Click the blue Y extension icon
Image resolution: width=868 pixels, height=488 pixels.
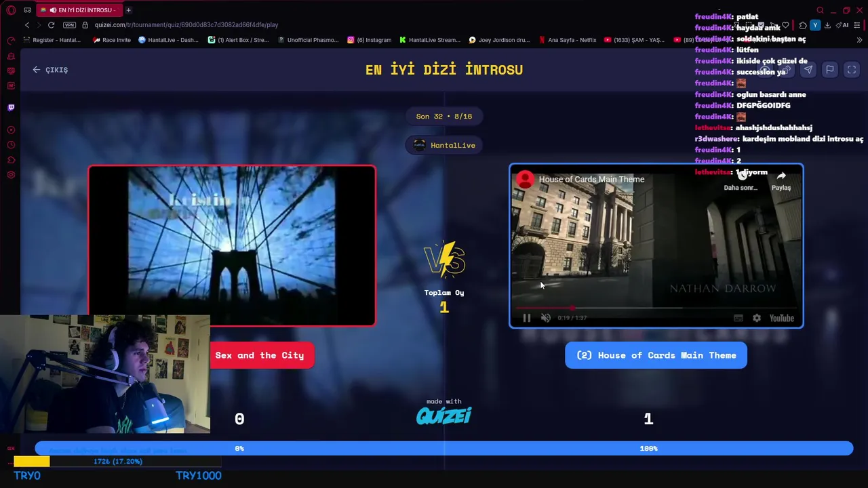click(x=815, y=25)
